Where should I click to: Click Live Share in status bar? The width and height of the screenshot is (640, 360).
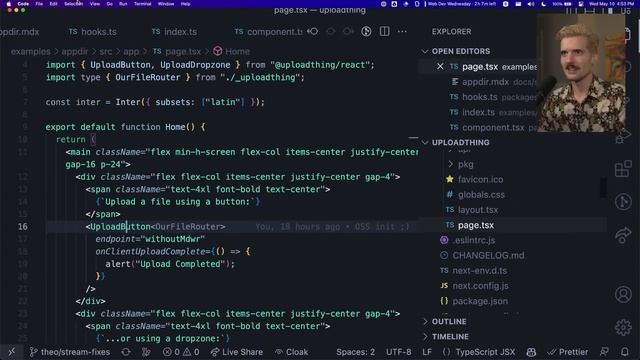237,352
